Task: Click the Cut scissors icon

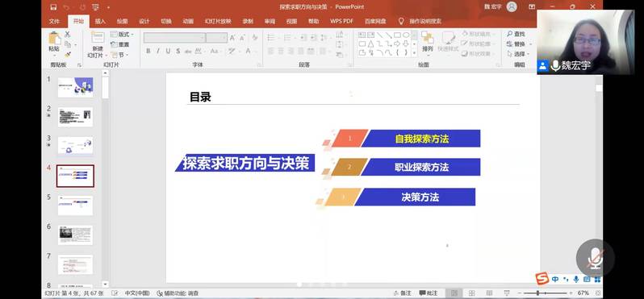Action: (68, 35)
